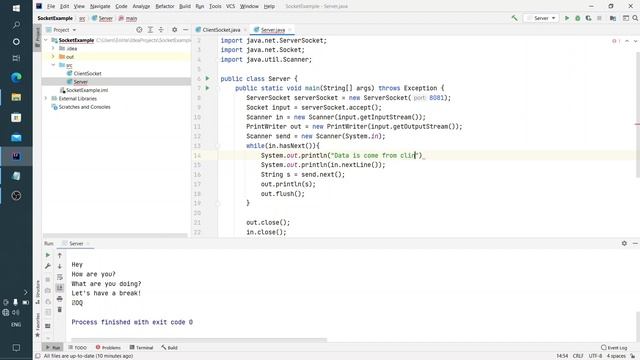Screen dimensions: 640x360
Task: Expand all nodes in the Project panel
Action: [x=150, y=30]
